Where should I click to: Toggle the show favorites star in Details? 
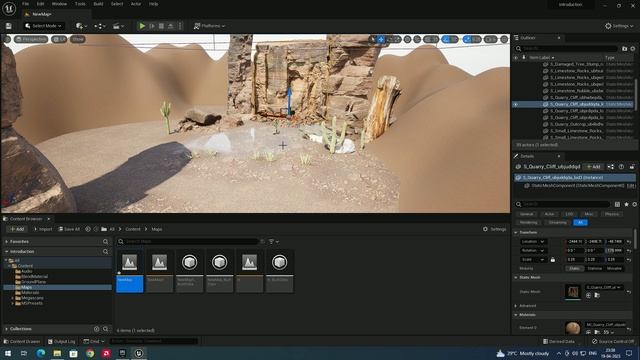pyautogui.click(x=627, y=204)
